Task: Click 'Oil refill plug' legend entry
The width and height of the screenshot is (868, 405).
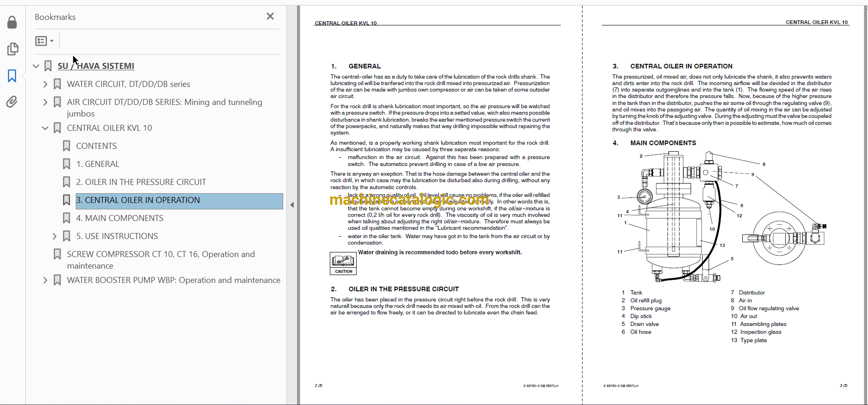Action: pos(646,301)
